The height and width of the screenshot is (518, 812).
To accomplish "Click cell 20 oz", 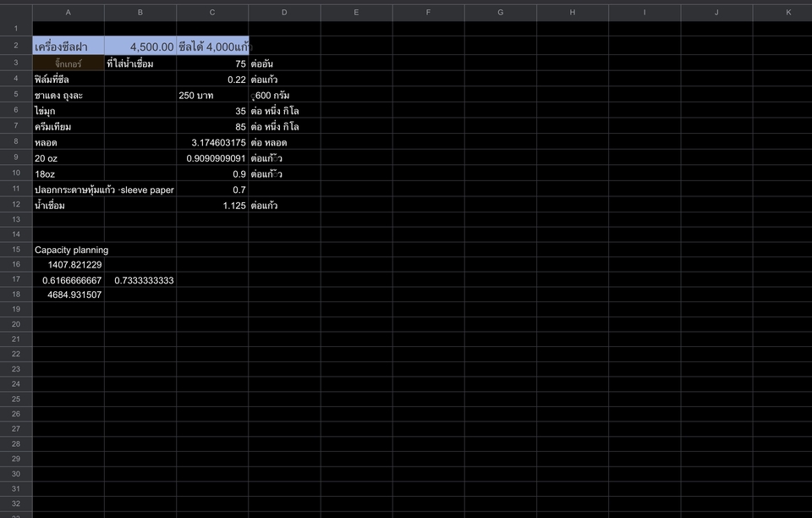I will [x=69, y=158].
